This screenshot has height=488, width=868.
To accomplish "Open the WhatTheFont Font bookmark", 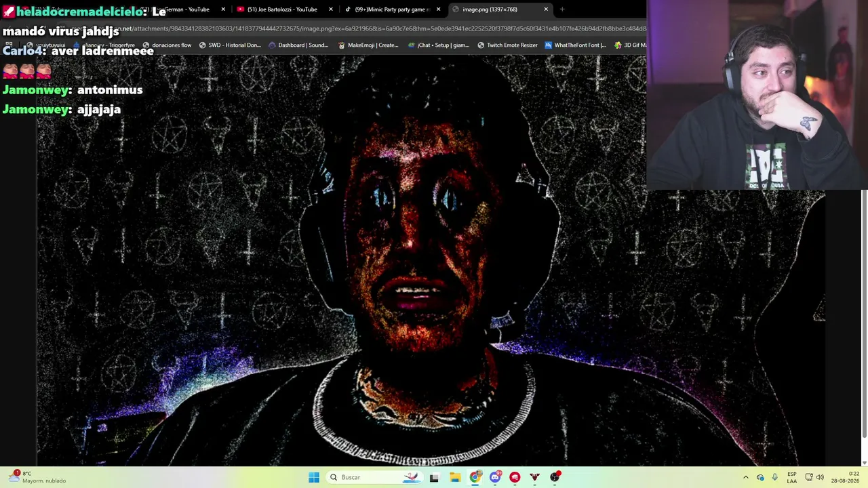I will 575,45.
